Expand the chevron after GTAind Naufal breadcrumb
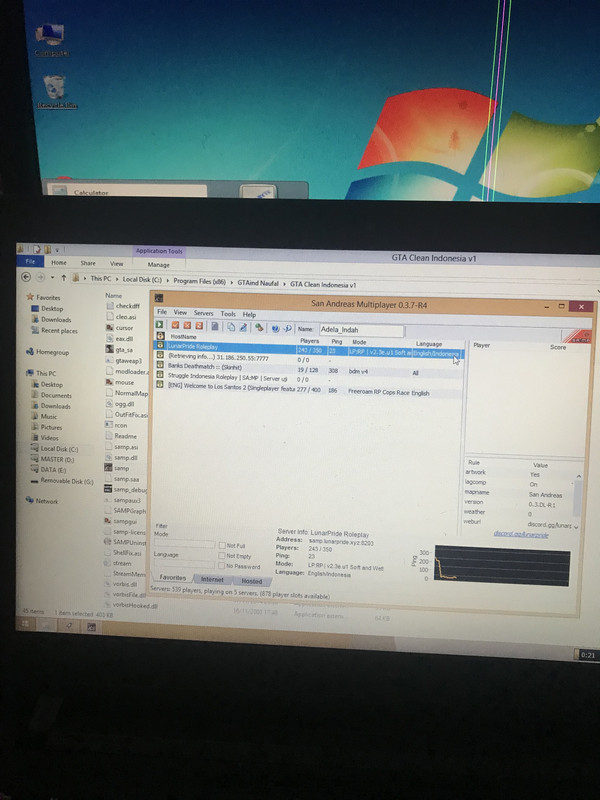This screenshot has width=600, height=800. (x=285, y=284)
